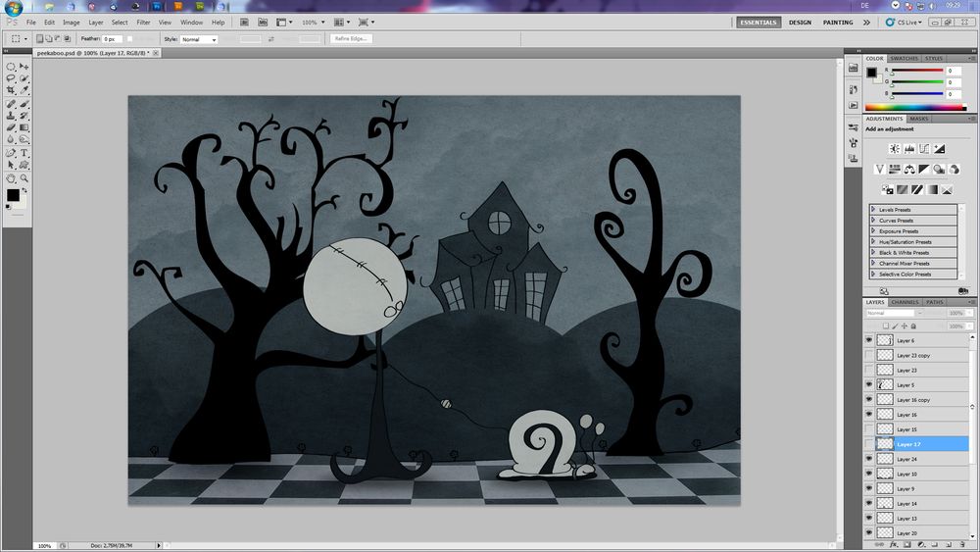Show Layer 15 visibility
This screenshot has width=980, height=552.
pos(868,428)
